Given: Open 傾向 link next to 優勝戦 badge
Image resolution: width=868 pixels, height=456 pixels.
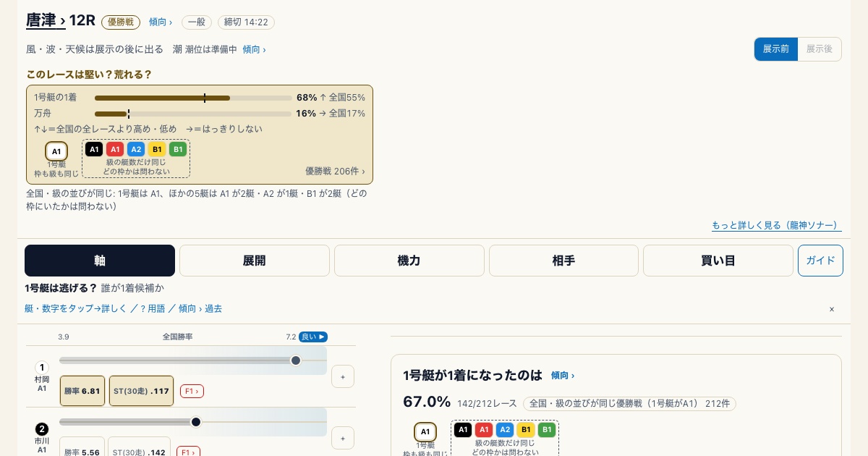Looking at the screenshot, I should pos(161,22).
